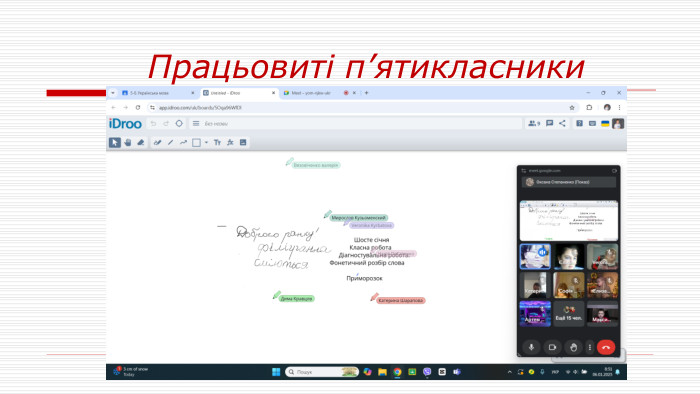Open Viber from the taskbar
Image resolution: width=700 pixels, height=394 pixels.
click(427, 372)
